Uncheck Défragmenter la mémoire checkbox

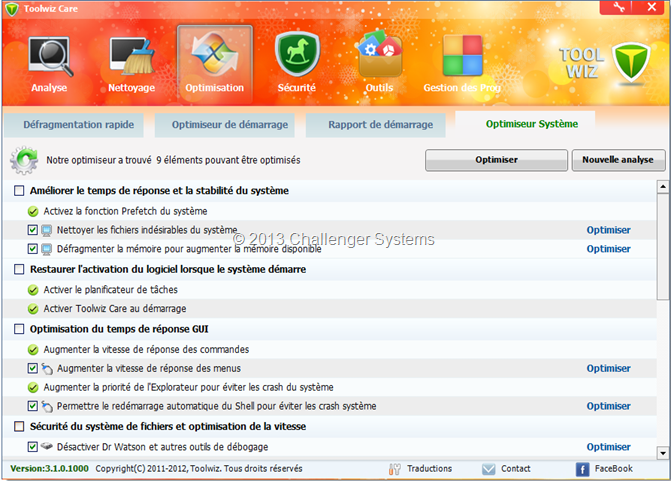[33, 249]
